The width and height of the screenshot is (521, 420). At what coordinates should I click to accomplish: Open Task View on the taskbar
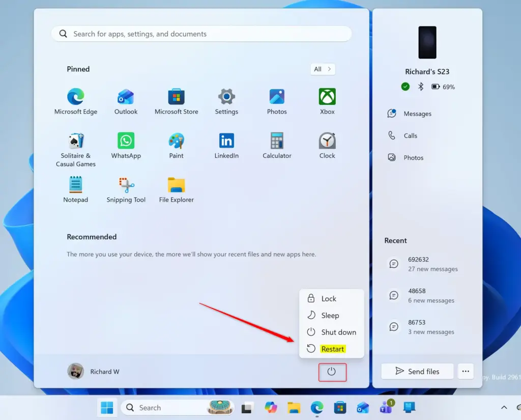click(x=247, y=408)
